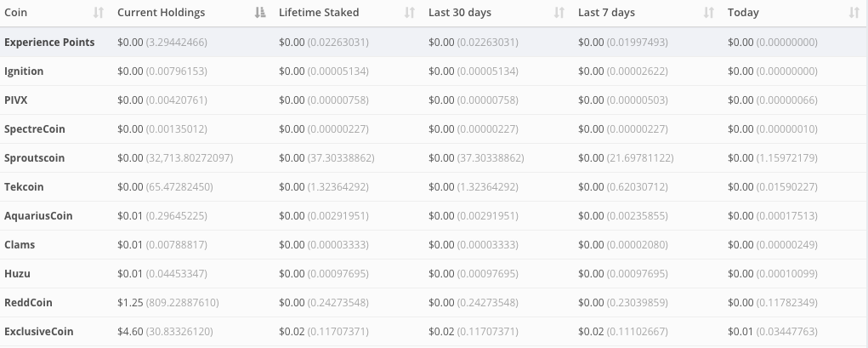Click ExclusiveCoin holdings $4.60 (30.83326120)
The width and height of the screenshot is (868, 348).
pos(165,331)
